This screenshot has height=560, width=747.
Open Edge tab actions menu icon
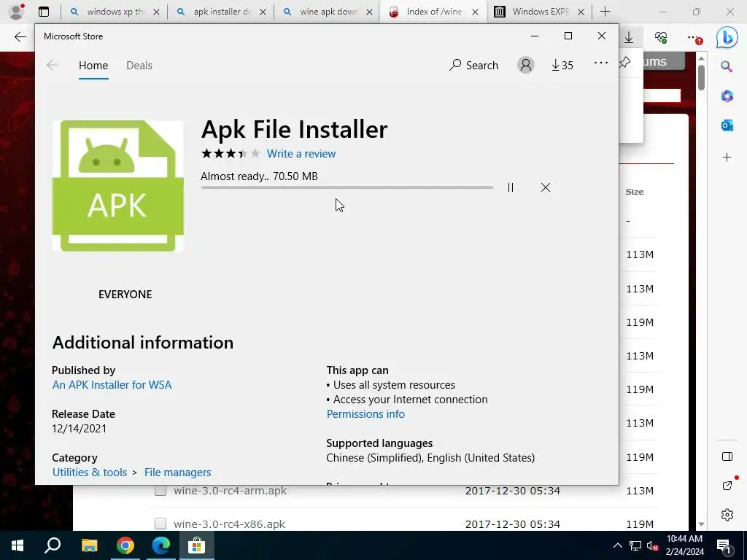point(44,12)
